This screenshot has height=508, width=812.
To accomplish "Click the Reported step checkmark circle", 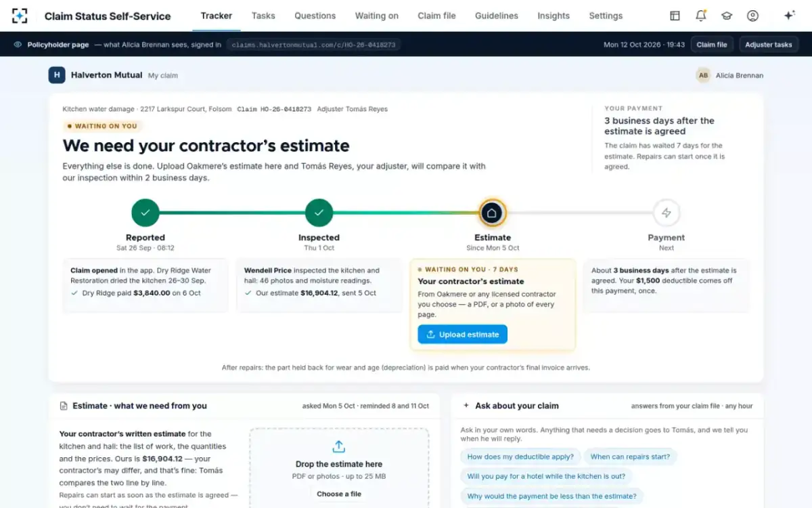I will point(145,213).
